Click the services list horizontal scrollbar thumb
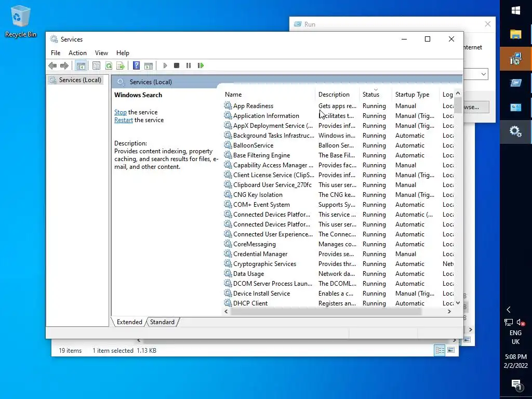This screenshot has height=399, width=532. (x=326, y=312)
